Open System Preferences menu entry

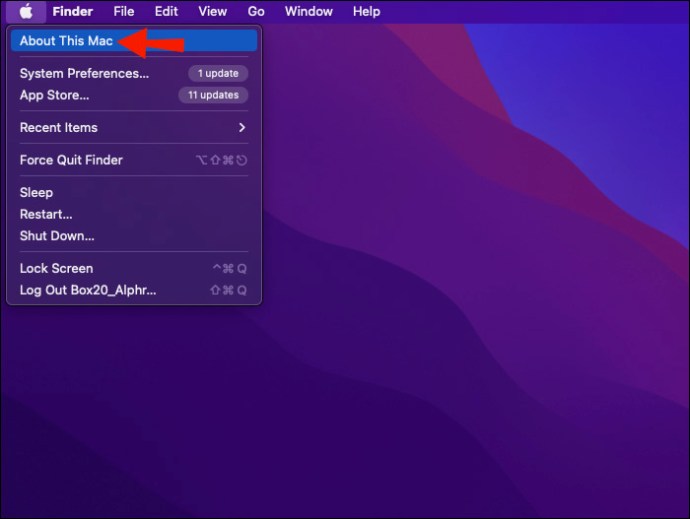pos(134,74)
